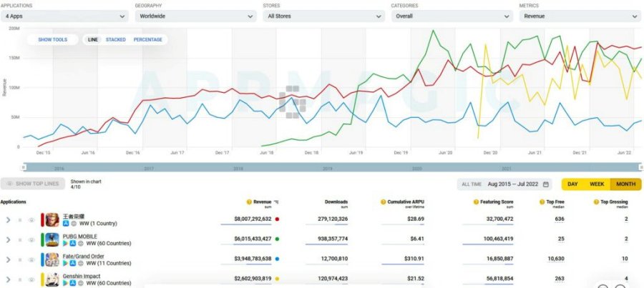Expand the Genshin Impact row chevron

(8, 280)
